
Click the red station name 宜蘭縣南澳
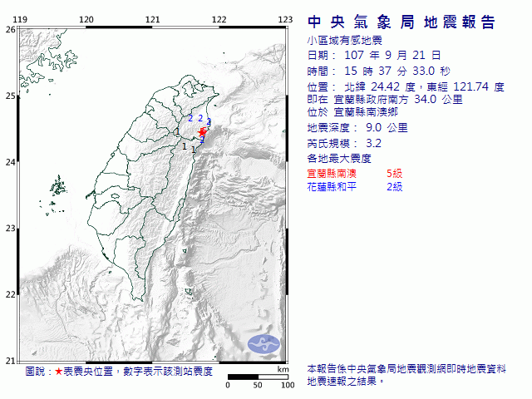(332, 174)
